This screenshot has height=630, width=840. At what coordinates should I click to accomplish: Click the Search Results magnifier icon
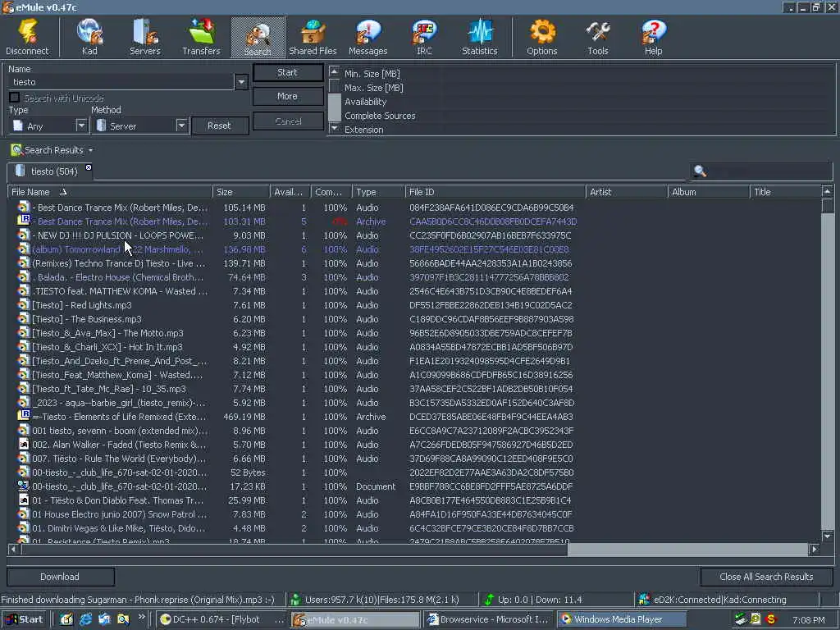coord(16,150)
